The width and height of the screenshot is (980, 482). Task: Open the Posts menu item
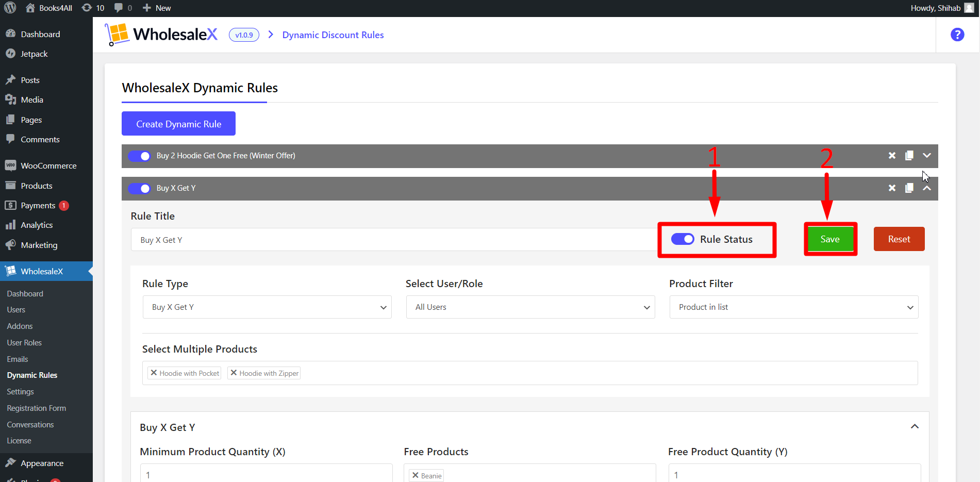30,80
